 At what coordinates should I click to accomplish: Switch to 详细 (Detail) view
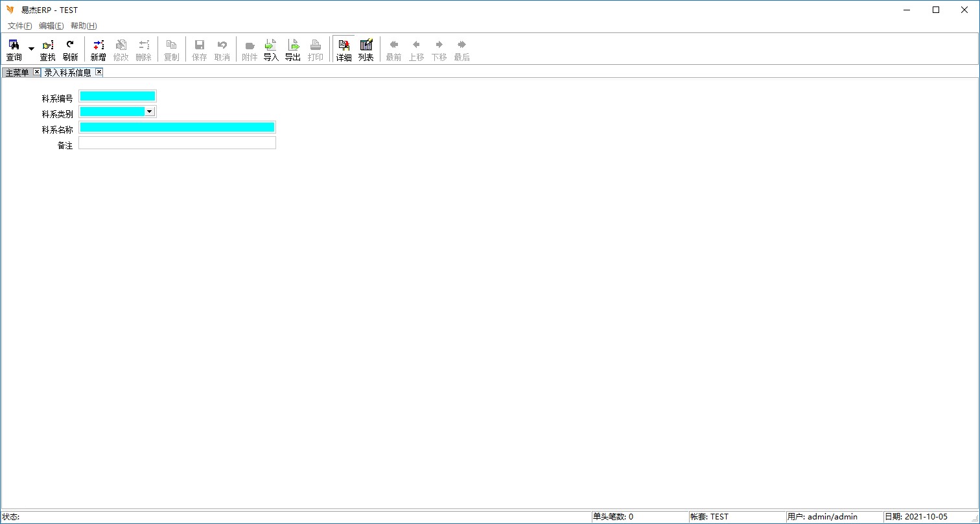tap(344, 49)
